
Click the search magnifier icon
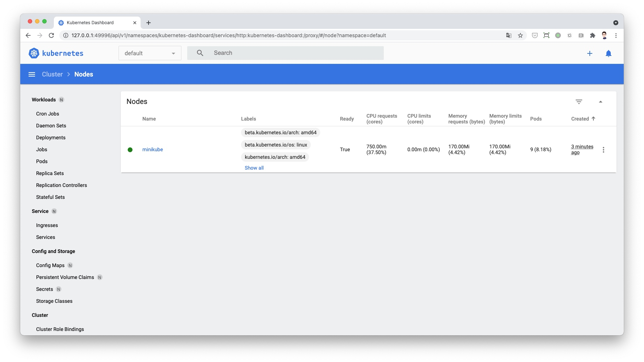(200, 53)
